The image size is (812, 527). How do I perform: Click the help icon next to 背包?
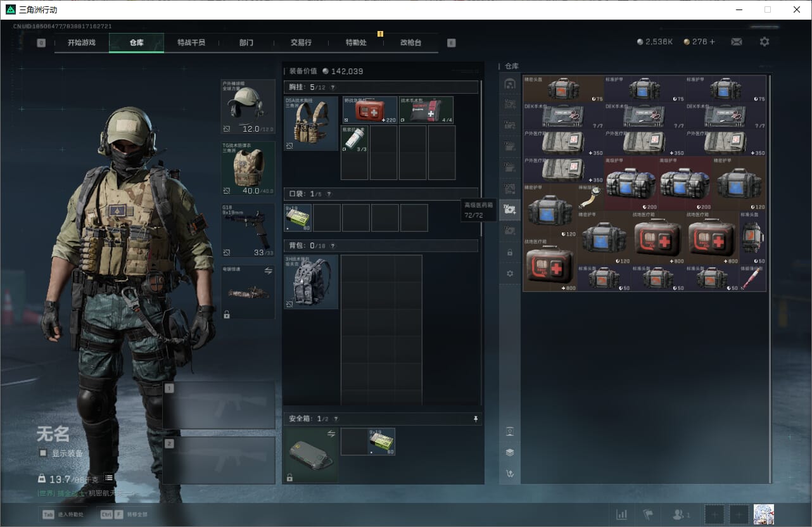[332, 246]
